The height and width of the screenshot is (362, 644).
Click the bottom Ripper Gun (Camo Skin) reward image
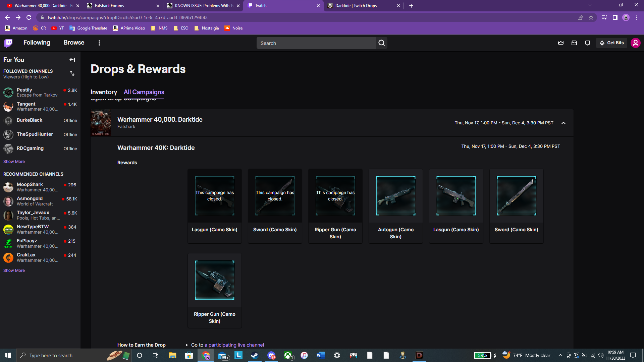[215, 280]
